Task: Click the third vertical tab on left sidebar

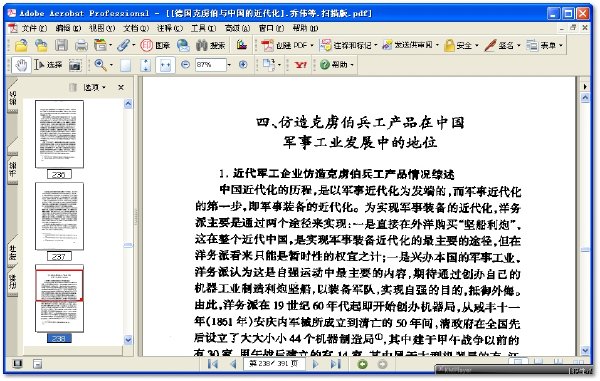Action: pyautogui.click(x=13, y=252)
